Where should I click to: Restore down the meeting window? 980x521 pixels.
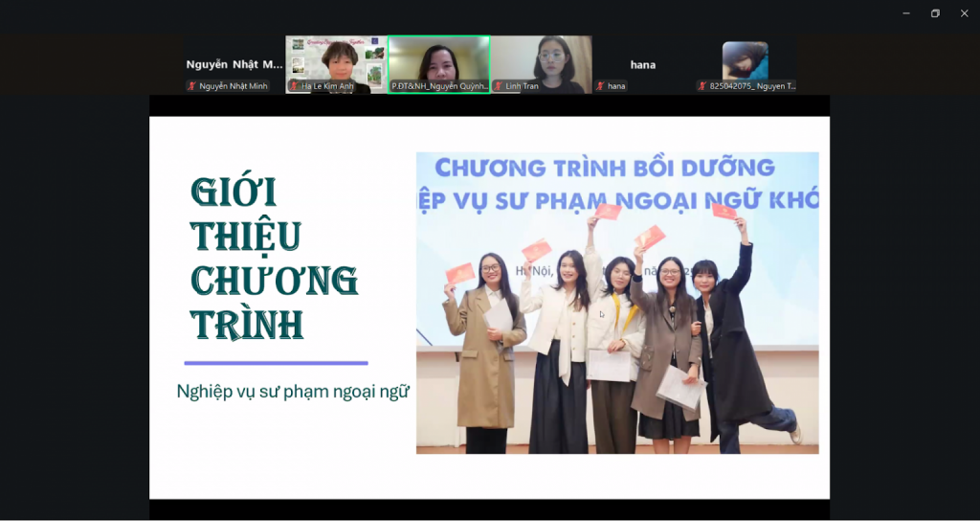point(935,13)
